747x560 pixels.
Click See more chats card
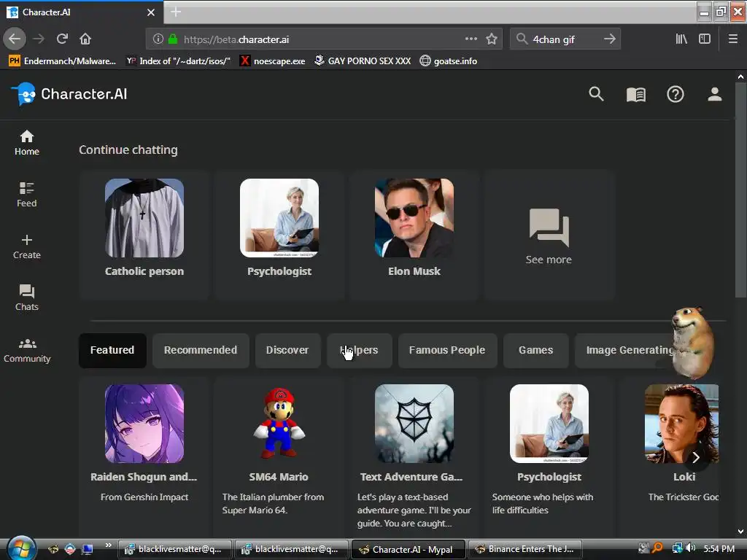coord(549,236)
